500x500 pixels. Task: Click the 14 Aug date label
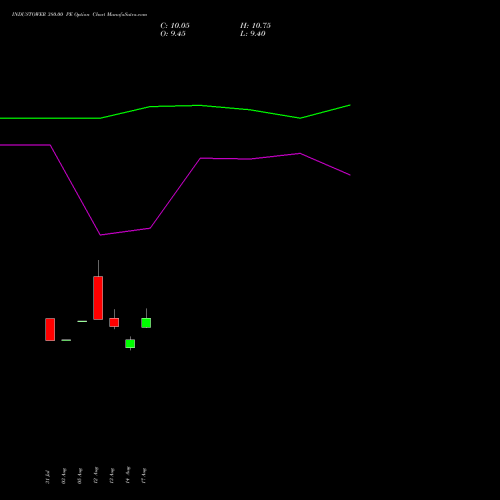click(128, 475)
